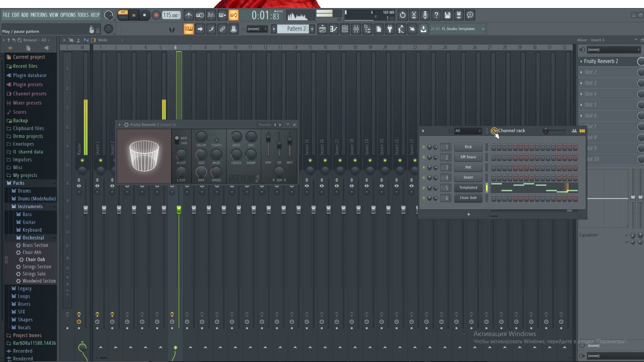Image resolution: width=644 pixels, height=362 pixels.
Task: Click the Kick channel button
Action: tap(468, 147)
